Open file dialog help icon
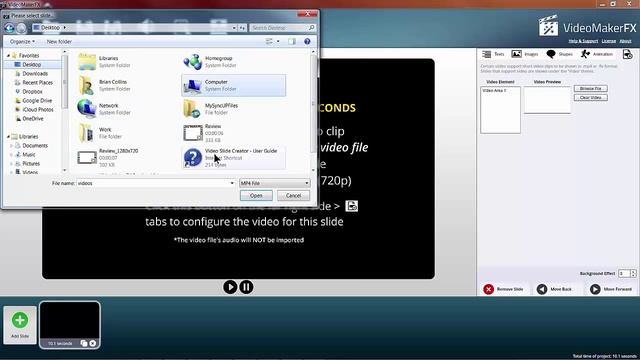The image size is (640, 360). pos(307,41)
